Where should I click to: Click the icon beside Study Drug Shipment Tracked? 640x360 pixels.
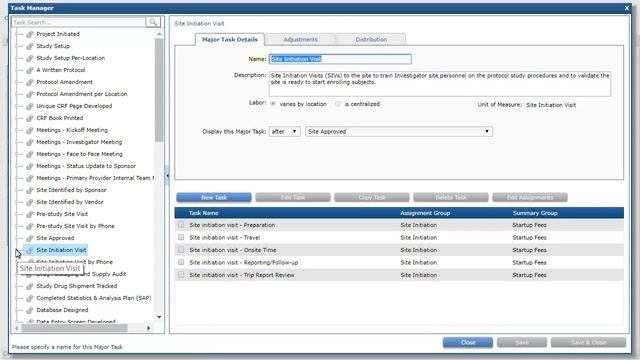(29, 286)
